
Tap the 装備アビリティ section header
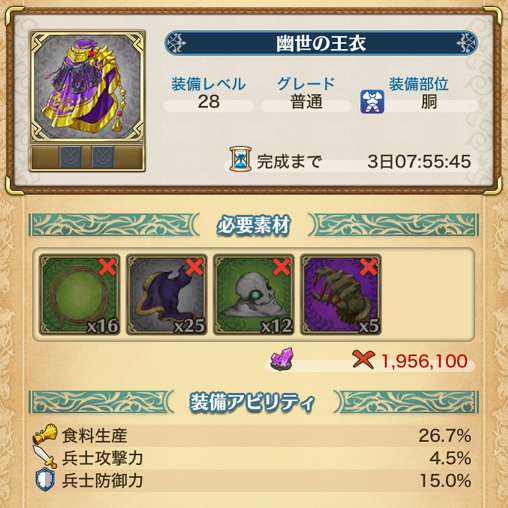[253, 402]
